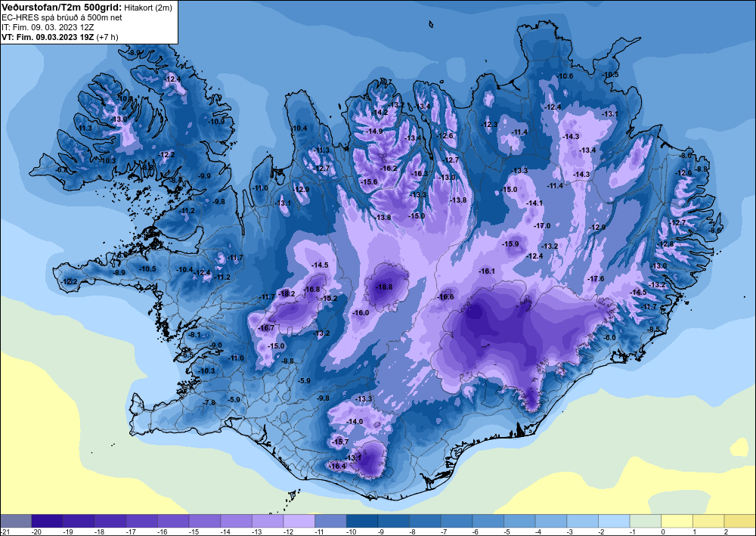Click the -18.8 temperature value on the central glacier
This screenshot has height=536, width=756.
[x=384, y=287]
